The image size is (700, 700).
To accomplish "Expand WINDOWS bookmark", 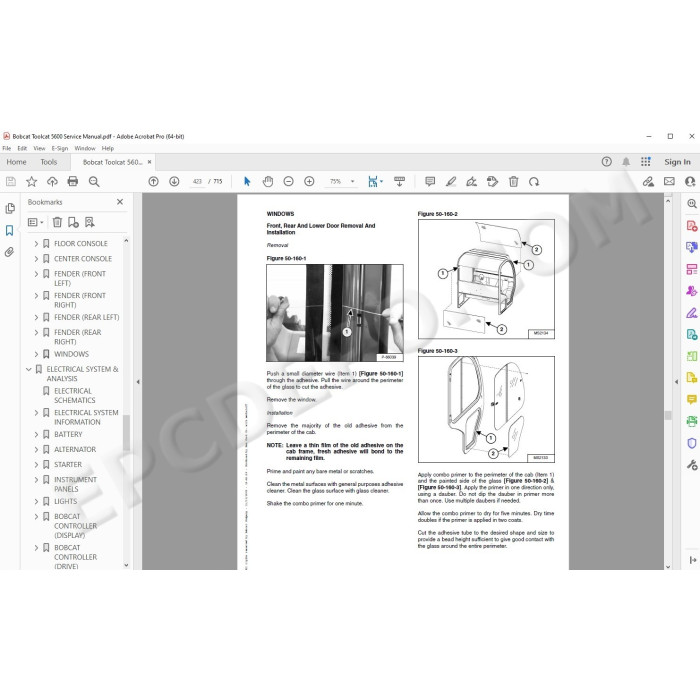I will pos(36,354).
